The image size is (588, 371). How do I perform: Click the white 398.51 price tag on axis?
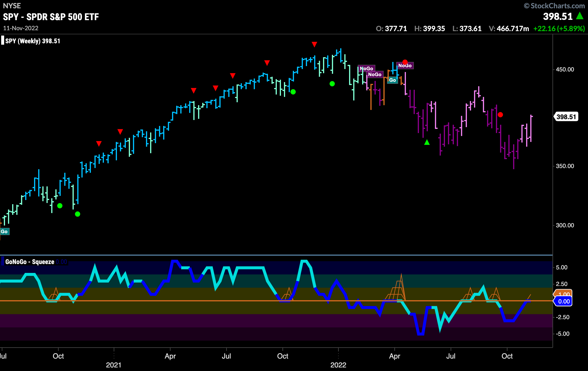[x=566, y=117]
